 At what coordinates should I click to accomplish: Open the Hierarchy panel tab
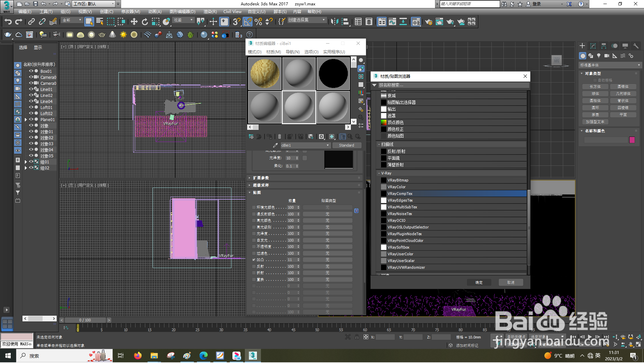click(x=604, y=46)
